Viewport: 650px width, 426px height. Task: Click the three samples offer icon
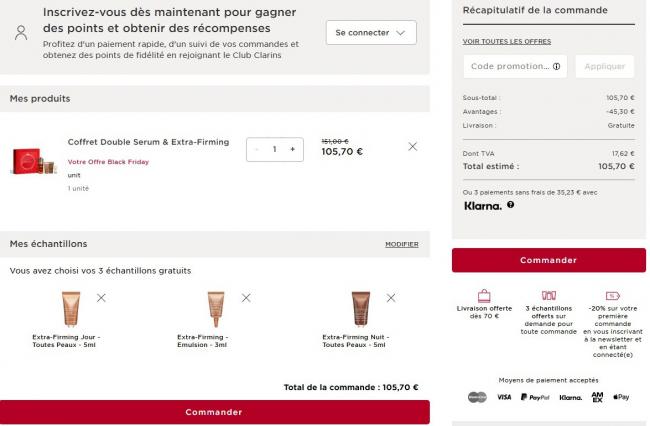(x=548, y=296)
